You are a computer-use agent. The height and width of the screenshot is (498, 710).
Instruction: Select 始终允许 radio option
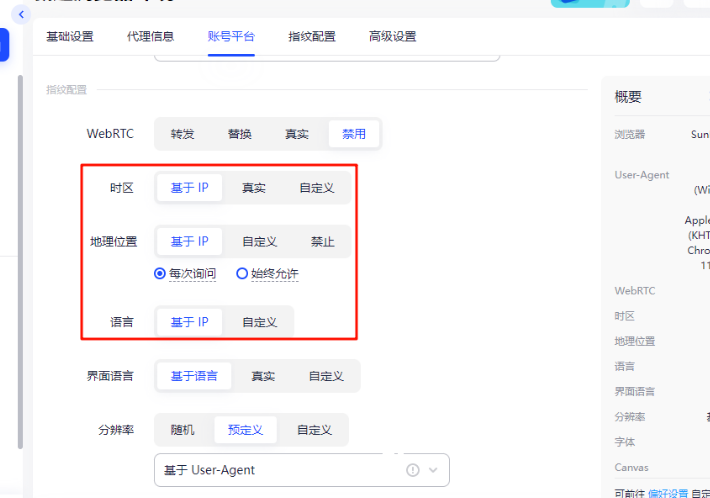[242, 273]
